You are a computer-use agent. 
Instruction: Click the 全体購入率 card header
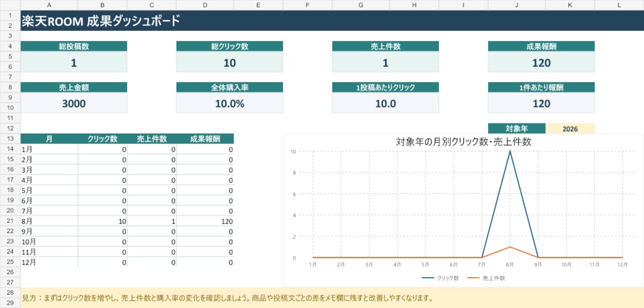click(x=230, y=87)
